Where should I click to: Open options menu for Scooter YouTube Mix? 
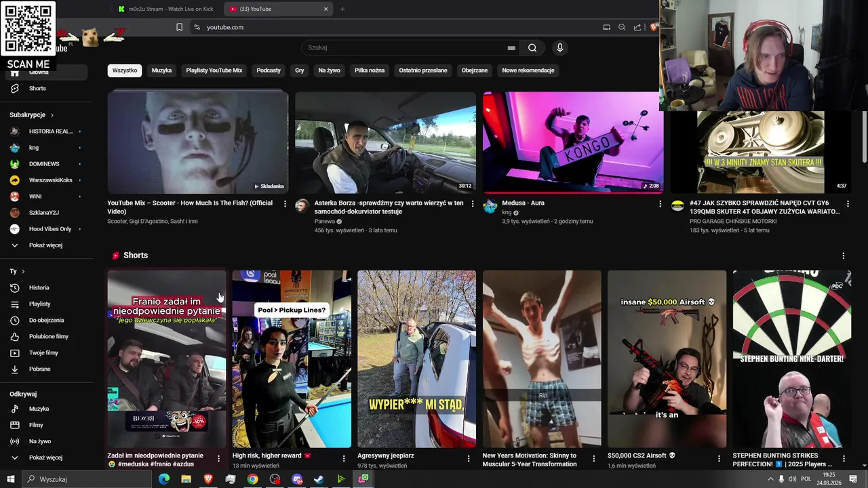285,203
